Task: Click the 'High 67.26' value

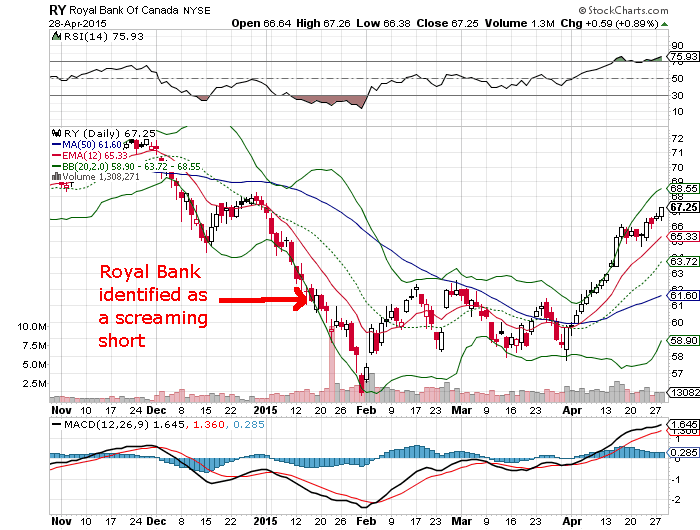Action: click(x=323, y=24)
